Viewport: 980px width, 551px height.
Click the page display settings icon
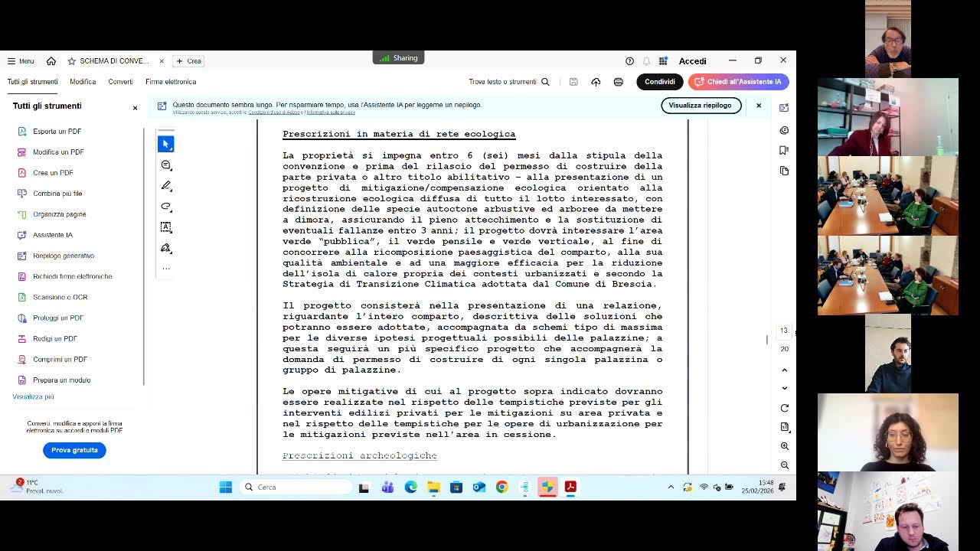coord(784,427)
